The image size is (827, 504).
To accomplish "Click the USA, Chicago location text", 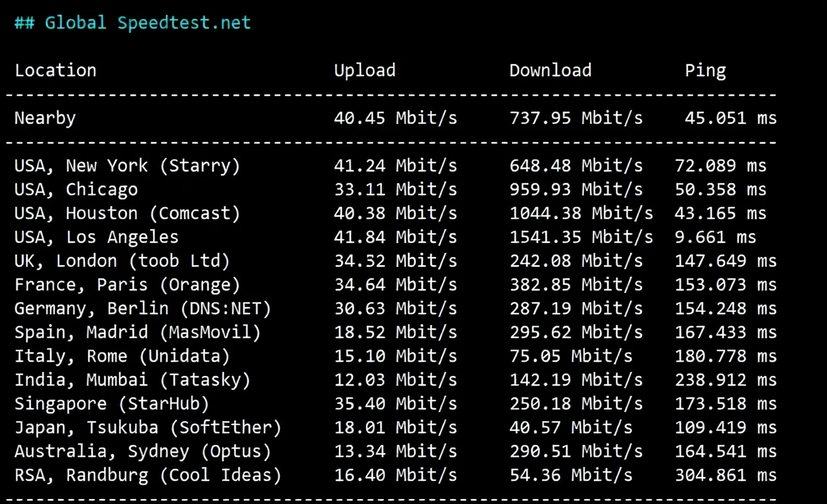I will pos(76,190).
